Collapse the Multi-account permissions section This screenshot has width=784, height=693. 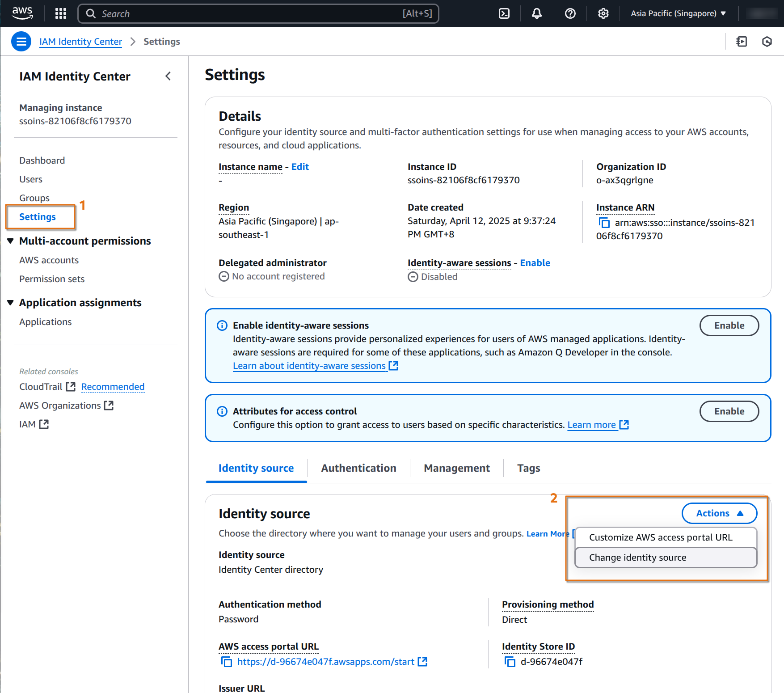pos(11,241)
